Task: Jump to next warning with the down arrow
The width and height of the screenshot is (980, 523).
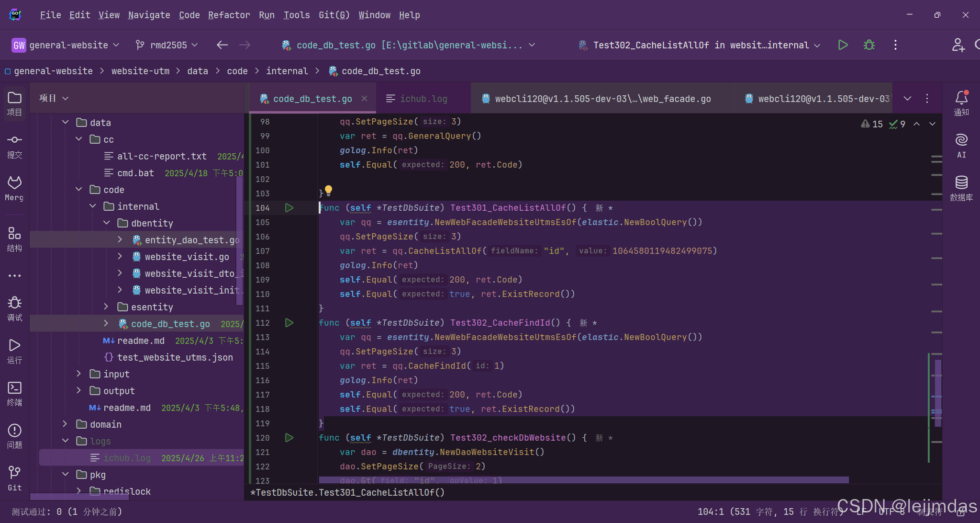Action: coord(932,124)
